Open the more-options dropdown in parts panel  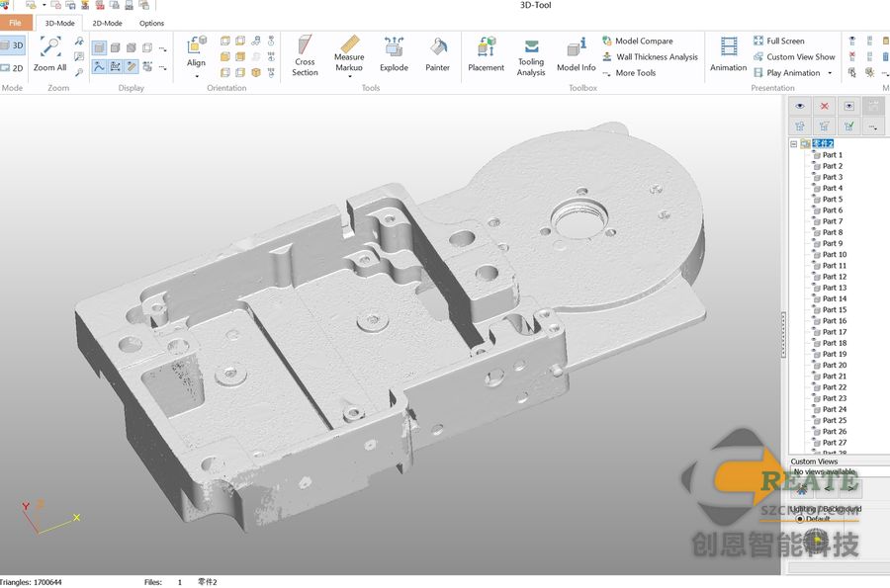(873, 126)
